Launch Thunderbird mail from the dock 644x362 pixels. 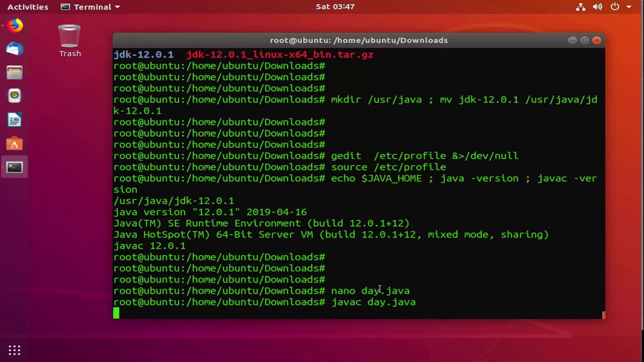(15, 49)
